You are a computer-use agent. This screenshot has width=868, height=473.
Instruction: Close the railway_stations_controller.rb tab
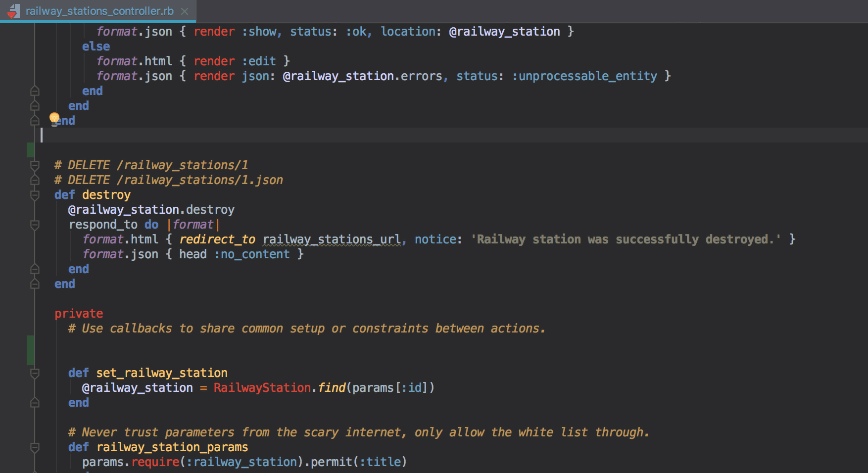click(185, 11)
